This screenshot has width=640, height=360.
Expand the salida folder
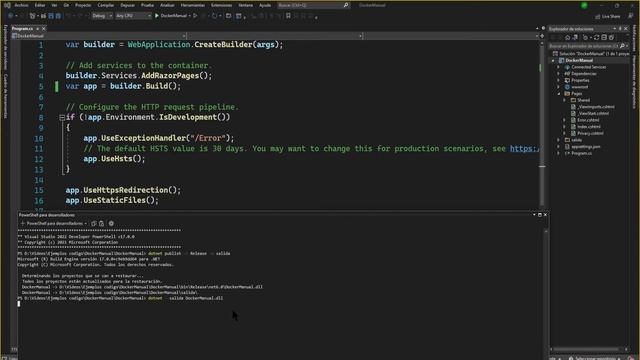pyautogui.click(x=559, y=140)
